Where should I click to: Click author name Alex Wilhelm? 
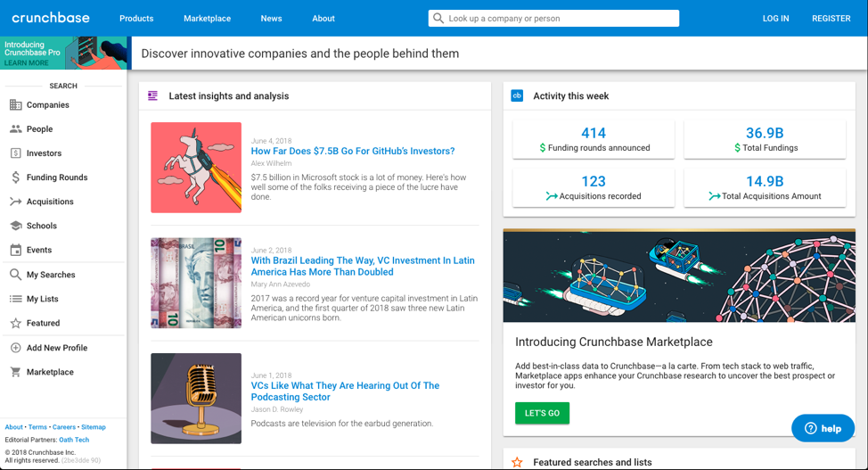coord(271,163)
